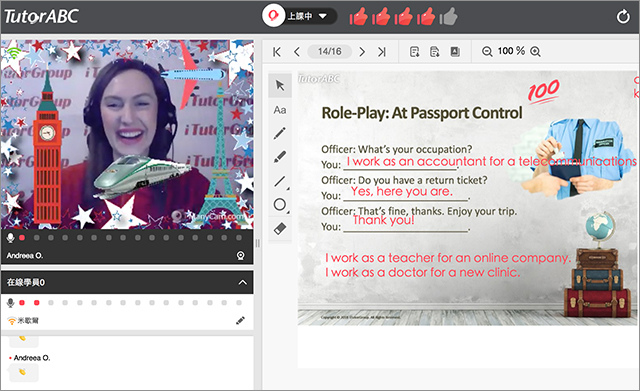This screenshot has height=391, width=640.
Task: Click the first red thumbs-up rating
Action: (x=359, y=17)
